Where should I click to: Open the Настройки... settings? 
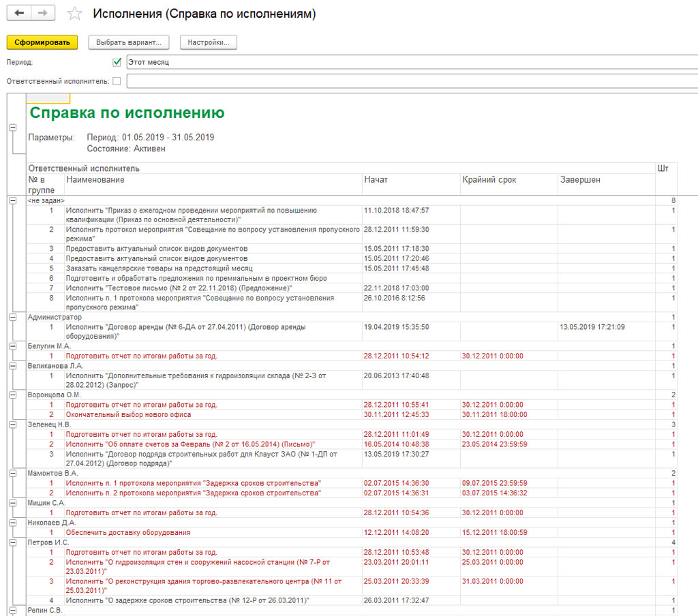(208, 42)
